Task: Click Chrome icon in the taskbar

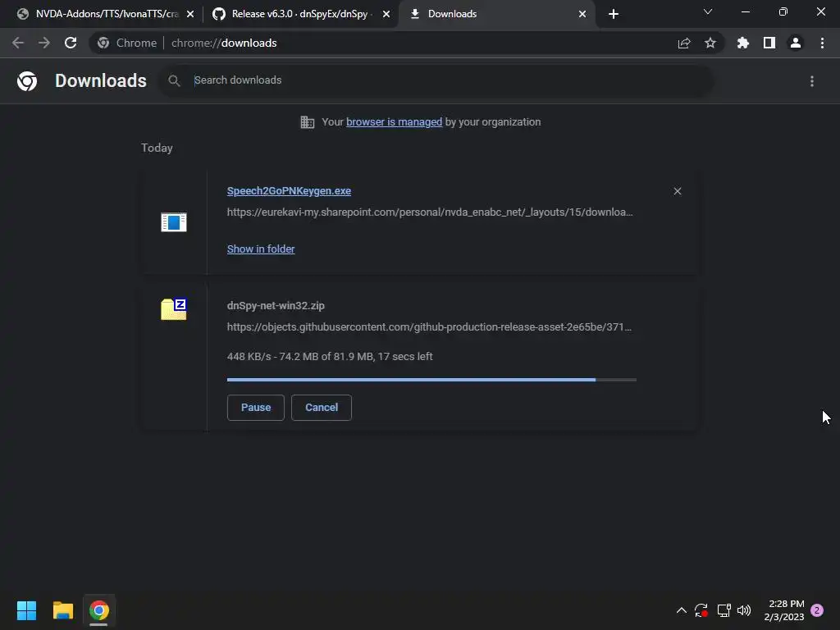Action: 98,610
